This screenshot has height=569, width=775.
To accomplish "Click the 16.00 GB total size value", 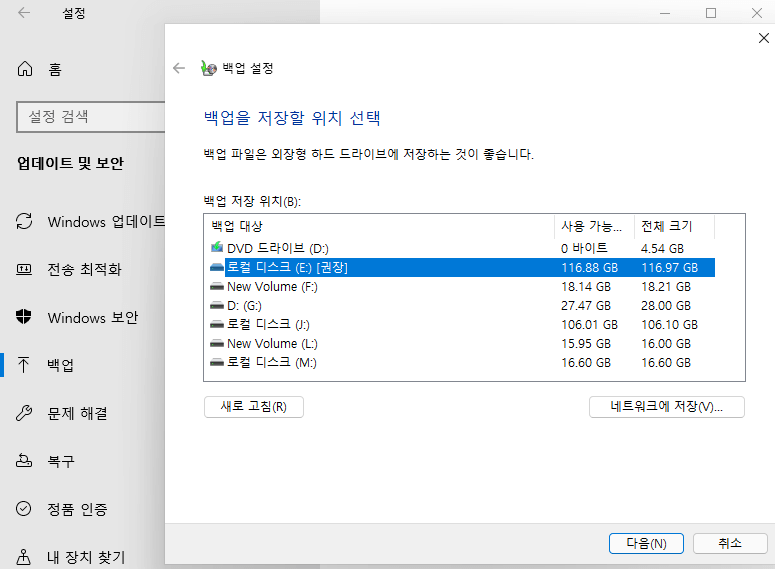I will [666, 343].
